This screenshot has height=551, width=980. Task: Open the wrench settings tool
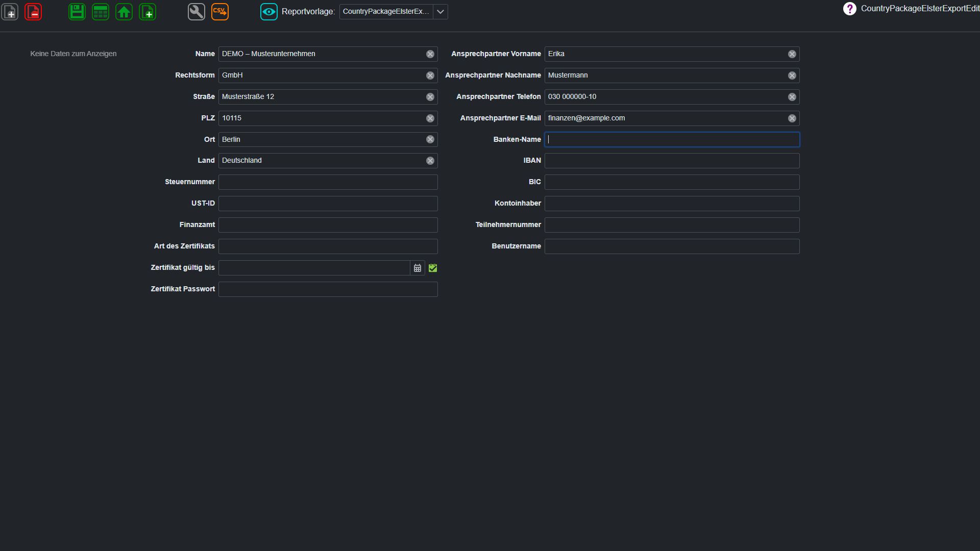click(197, 12)
